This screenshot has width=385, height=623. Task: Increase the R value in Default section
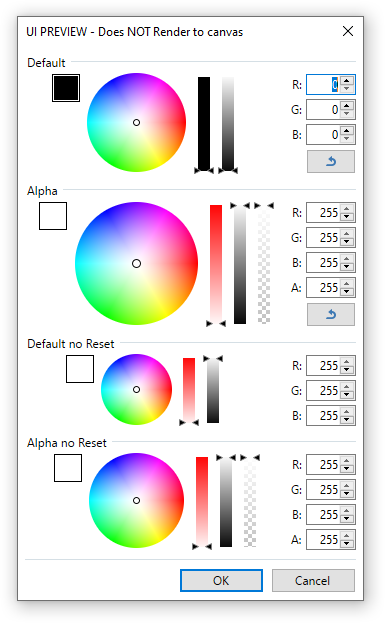pyautogui.click(x=347, y=81)
